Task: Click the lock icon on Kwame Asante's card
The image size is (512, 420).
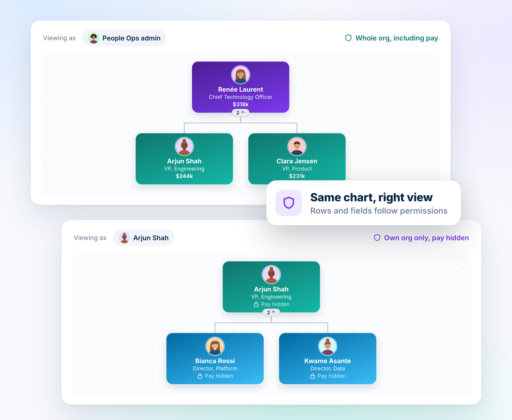Action: pos(313,376)
